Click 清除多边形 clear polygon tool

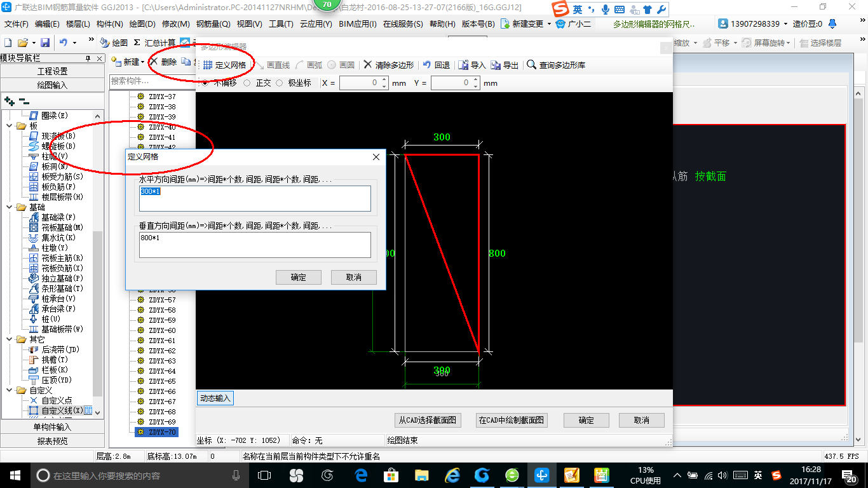click(388, 65)
